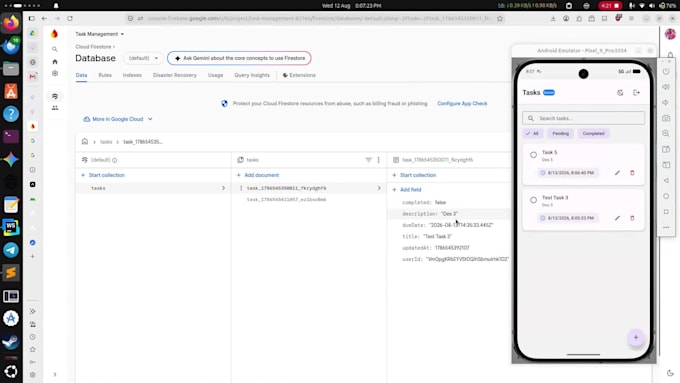The width and height of the screenshot is (680, 383).
Task: Open emulator extended controls three dots
Action: coord(666,227)
